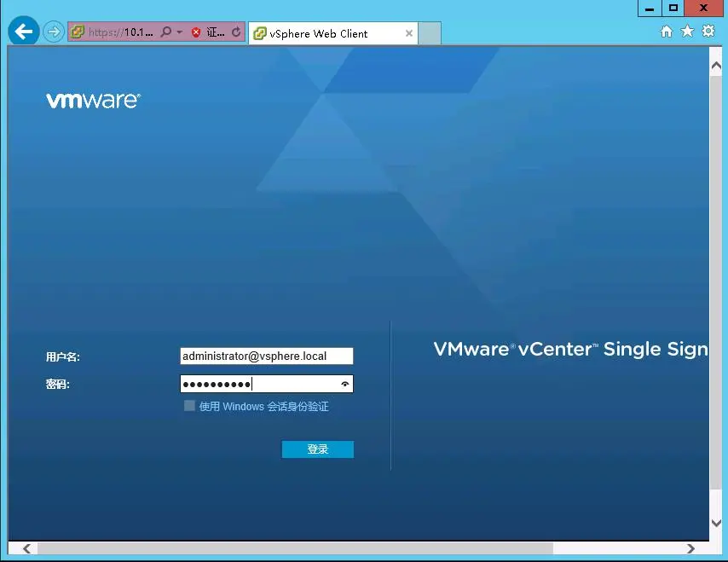728x562 pixels.
Task: Click the site icon in address bar
Action: (x=77, y=32)
